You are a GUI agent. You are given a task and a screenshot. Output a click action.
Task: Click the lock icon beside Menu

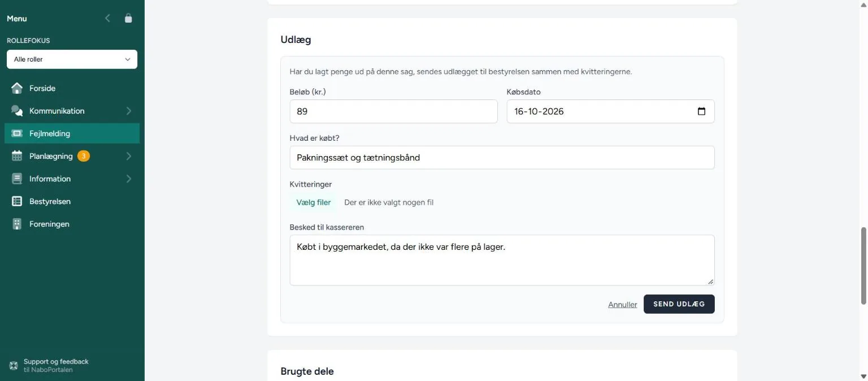[x=128, y=19]
